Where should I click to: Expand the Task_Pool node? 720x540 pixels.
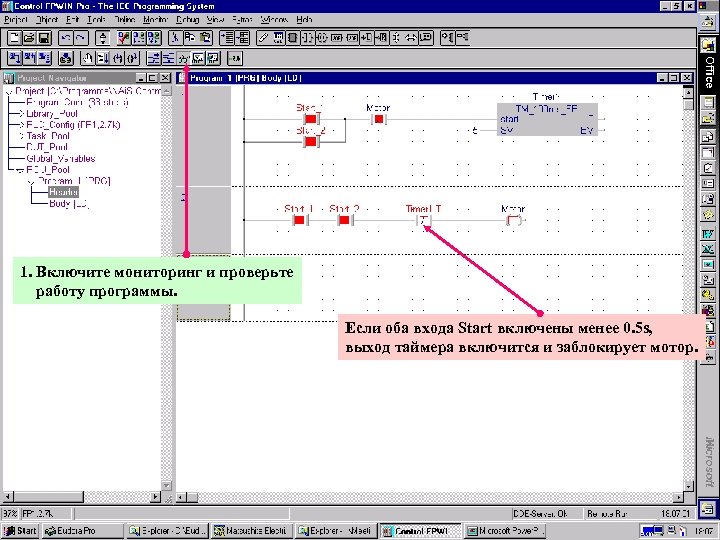22,136
